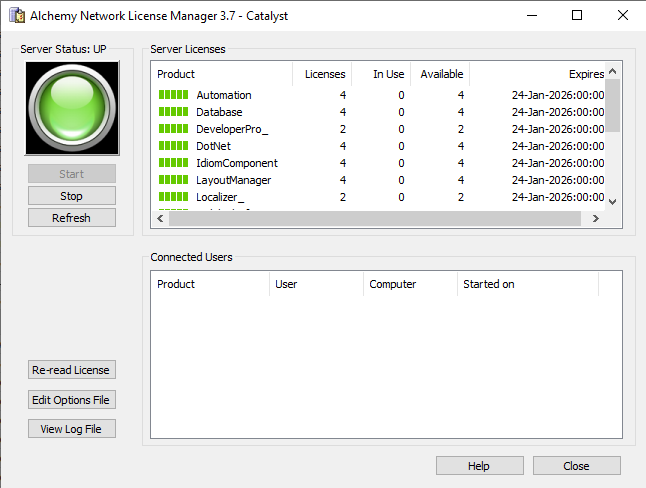
Task: Click the app icon in the title bar
Action: click(x=17, y=16)
